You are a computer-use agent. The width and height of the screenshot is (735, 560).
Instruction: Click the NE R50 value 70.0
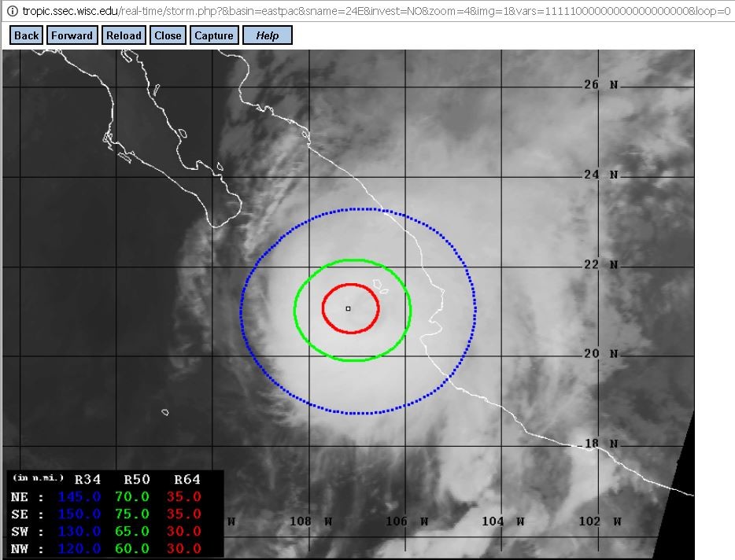pyautogui.click(x=132, y=497)
